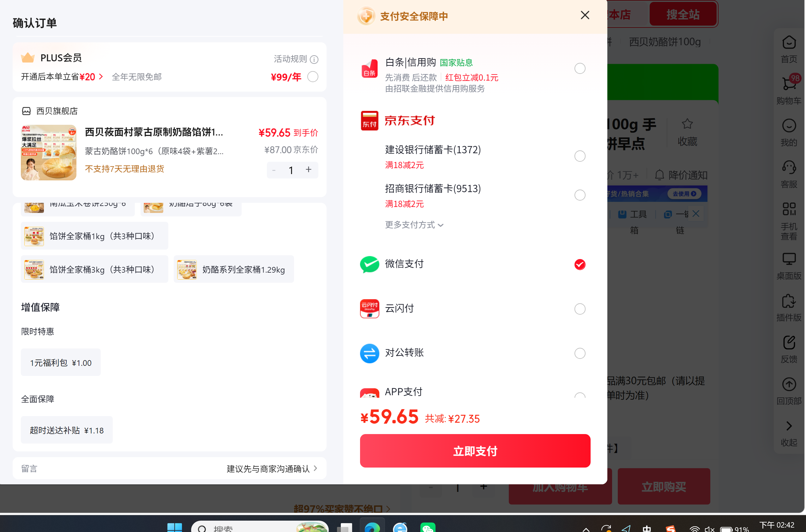Click the 云闪付 UnionPay logo icon
806x532 pixels.
[x=370, y=309]
